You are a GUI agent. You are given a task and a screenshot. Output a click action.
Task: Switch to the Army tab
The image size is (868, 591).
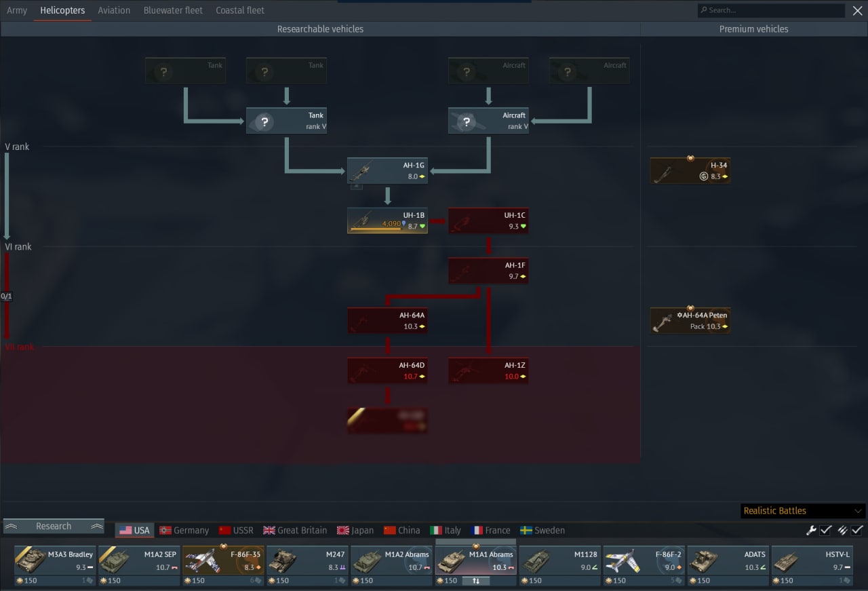click(x=17, y=10)
